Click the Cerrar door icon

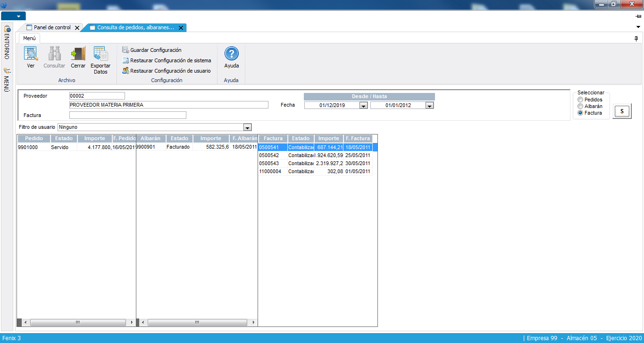click(78, 54)
